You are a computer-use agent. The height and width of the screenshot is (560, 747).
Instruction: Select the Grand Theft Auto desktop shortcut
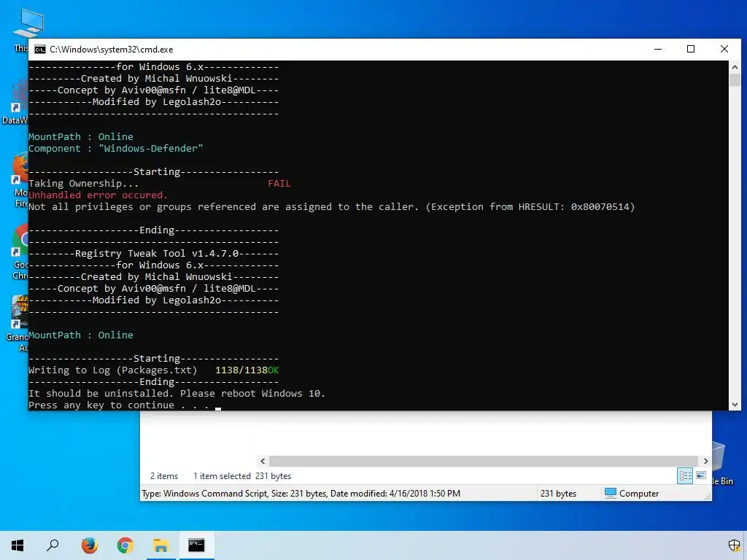[18, 323]
